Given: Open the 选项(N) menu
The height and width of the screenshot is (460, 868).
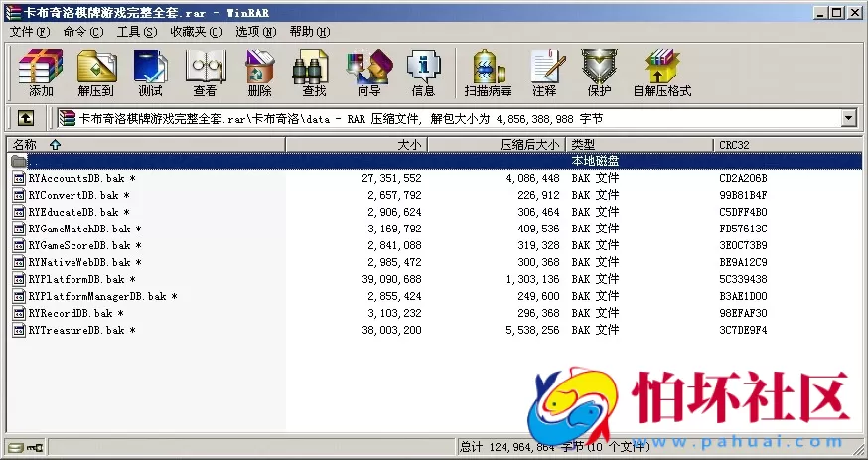Looking at the screenshot, I should (256, 32).
